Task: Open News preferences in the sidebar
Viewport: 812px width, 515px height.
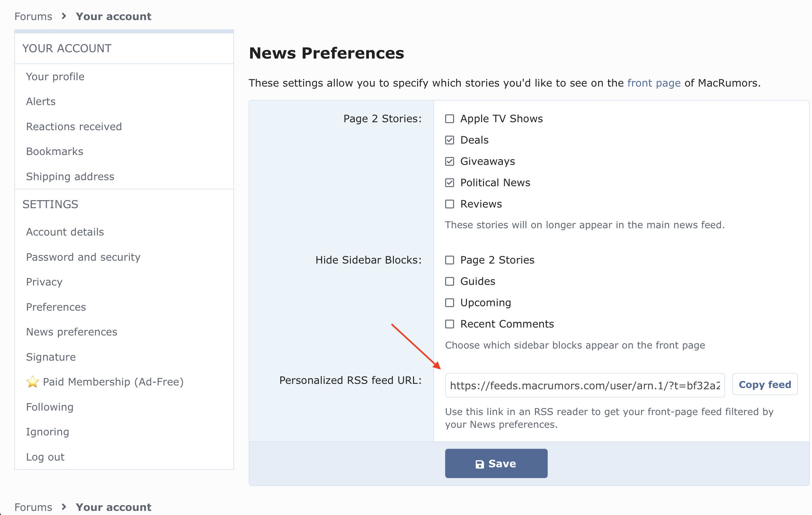Action: tap(72, 332)
